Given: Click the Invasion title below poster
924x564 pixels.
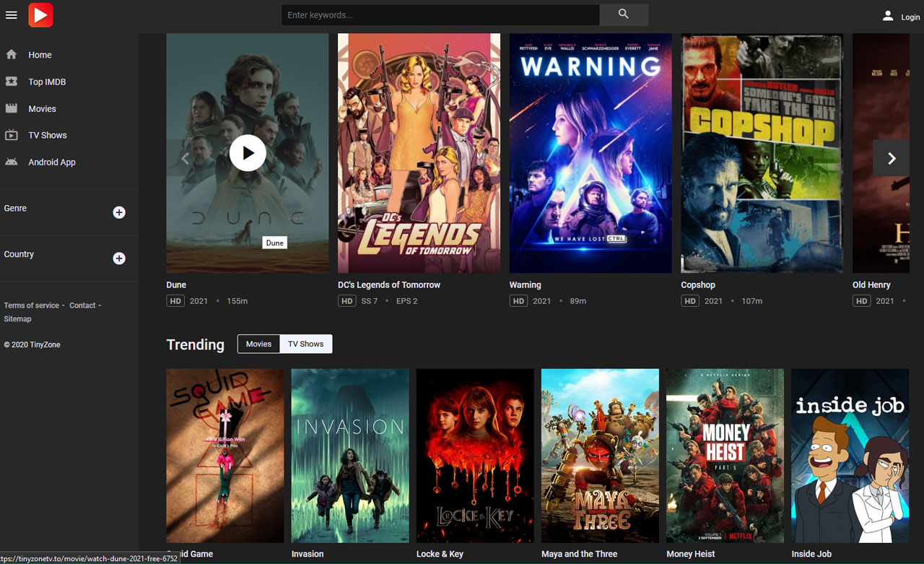Looking at the screenshot, I should [308, 554].
